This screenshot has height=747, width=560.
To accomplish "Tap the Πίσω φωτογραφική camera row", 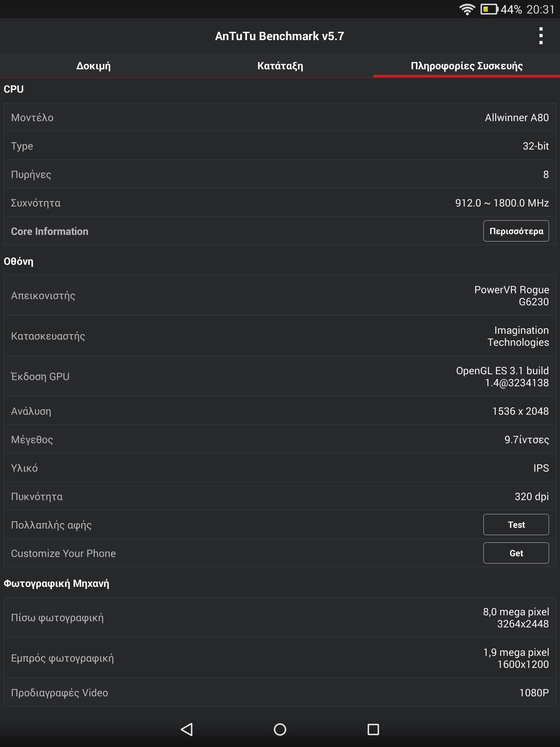I will point(280,618).
